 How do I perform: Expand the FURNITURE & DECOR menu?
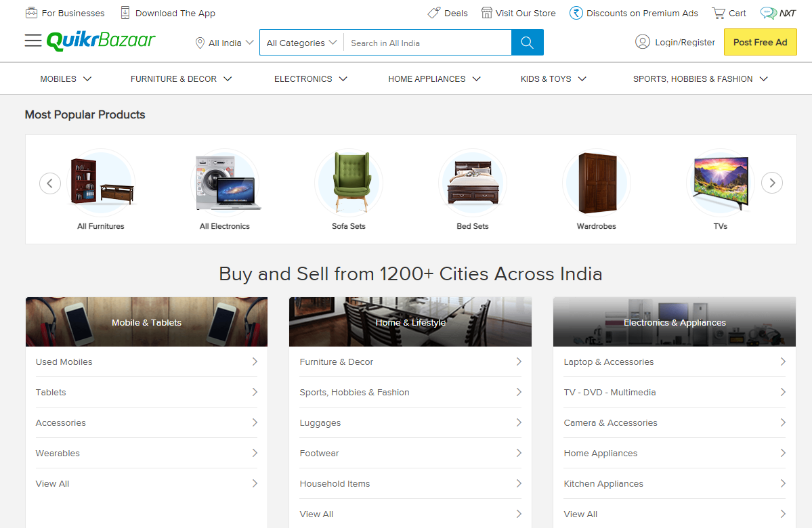[181, 79]
